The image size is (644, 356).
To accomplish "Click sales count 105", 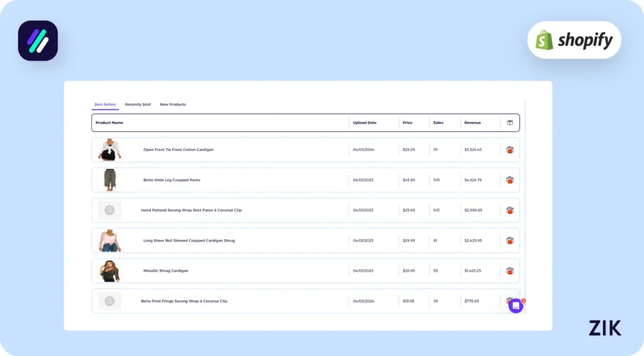I will click(x=436, y=180).
